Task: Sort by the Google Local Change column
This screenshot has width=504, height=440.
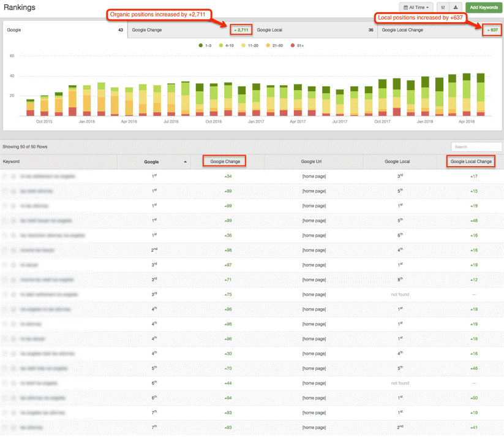Action: [471, 162]
